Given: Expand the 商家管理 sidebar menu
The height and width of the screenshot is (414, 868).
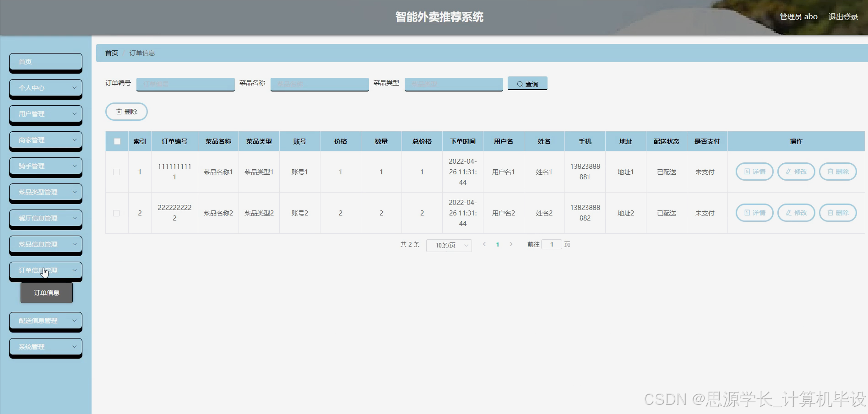Looking at the screenshot, I should pyautogui.click(x=46, y=140).
